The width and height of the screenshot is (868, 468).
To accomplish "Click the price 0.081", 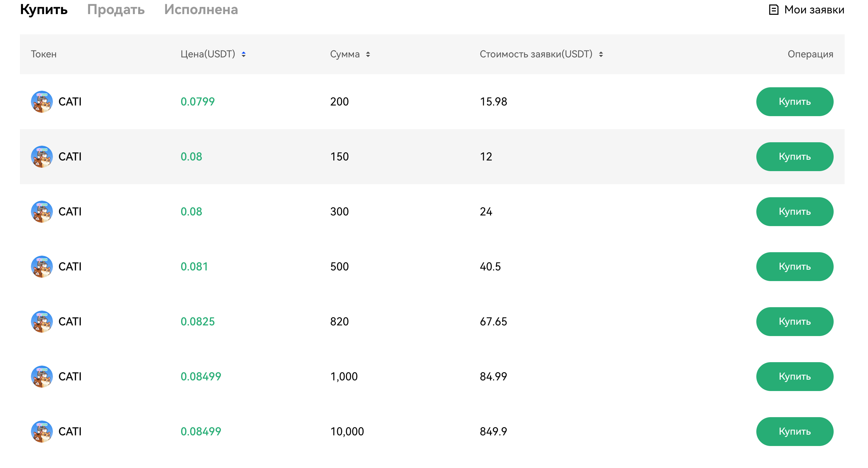I will click(194, 267).
